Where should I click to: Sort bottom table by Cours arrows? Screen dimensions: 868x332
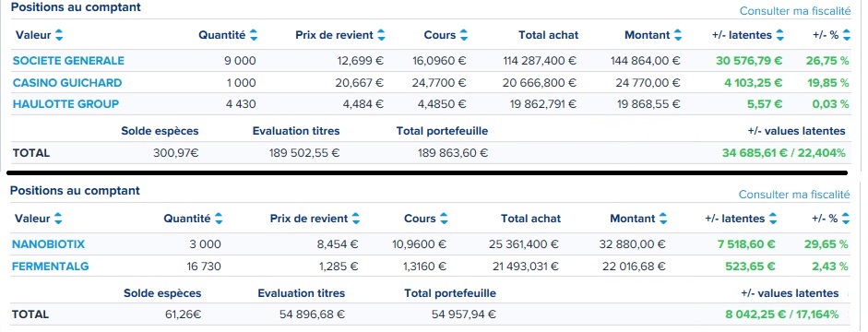click(x=444, y=219)
